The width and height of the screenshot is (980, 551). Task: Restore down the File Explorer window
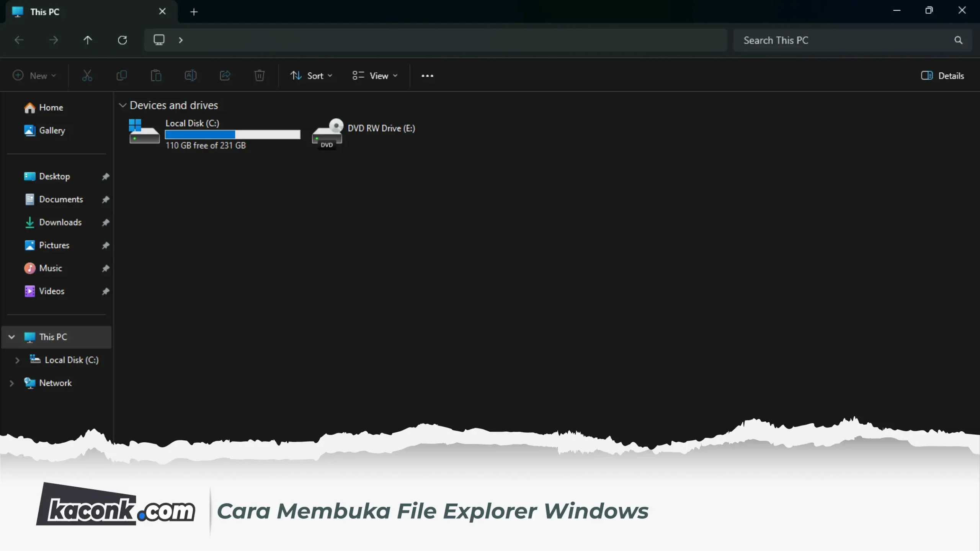point(929,11)
